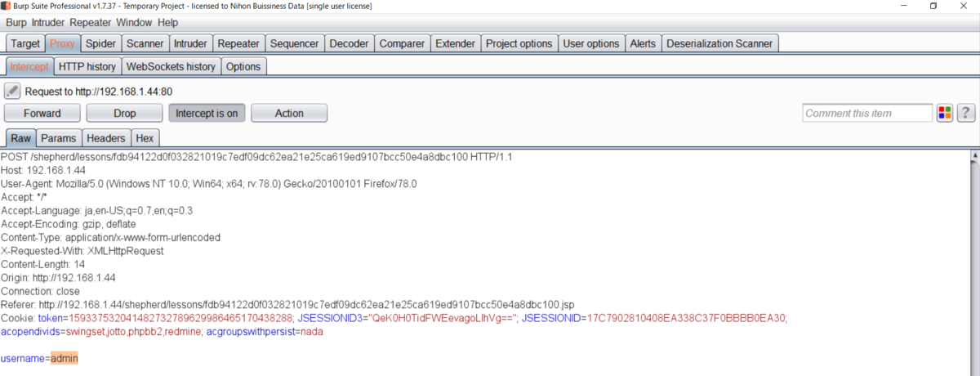Switch to the Extender tab

click(x=455, y=43)
